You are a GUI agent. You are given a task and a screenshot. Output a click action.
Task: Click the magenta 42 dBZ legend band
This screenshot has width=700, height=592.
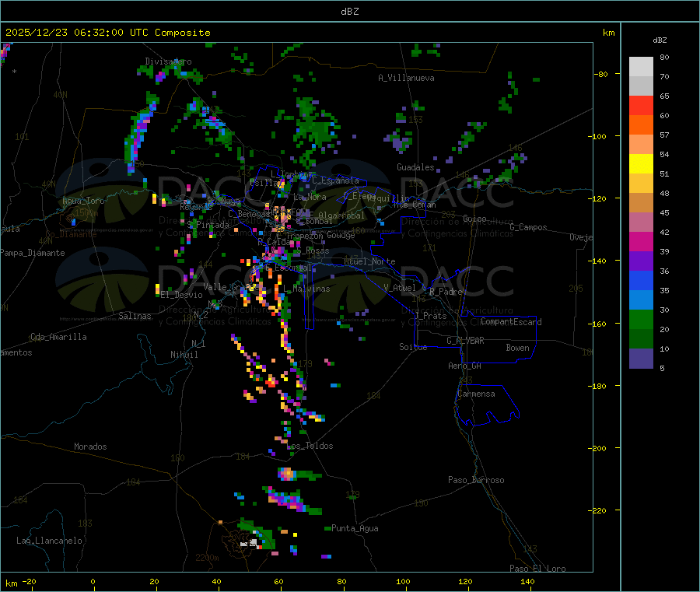[641, 241]
